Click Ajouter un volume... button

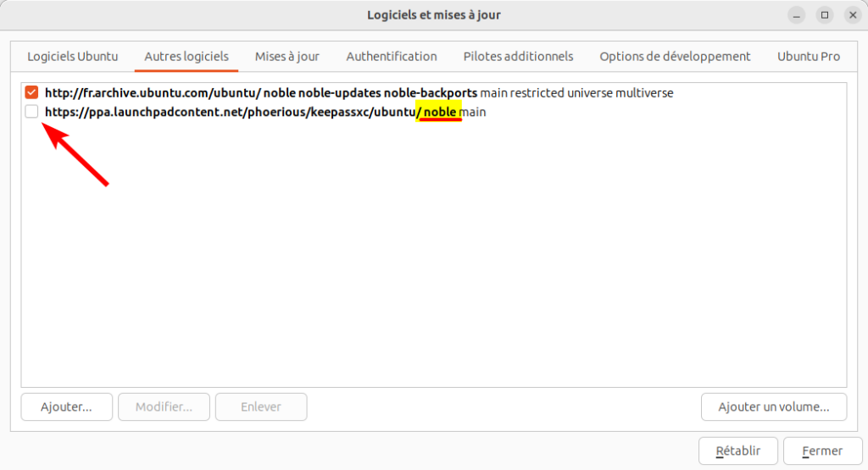click(x=773, y=407)
